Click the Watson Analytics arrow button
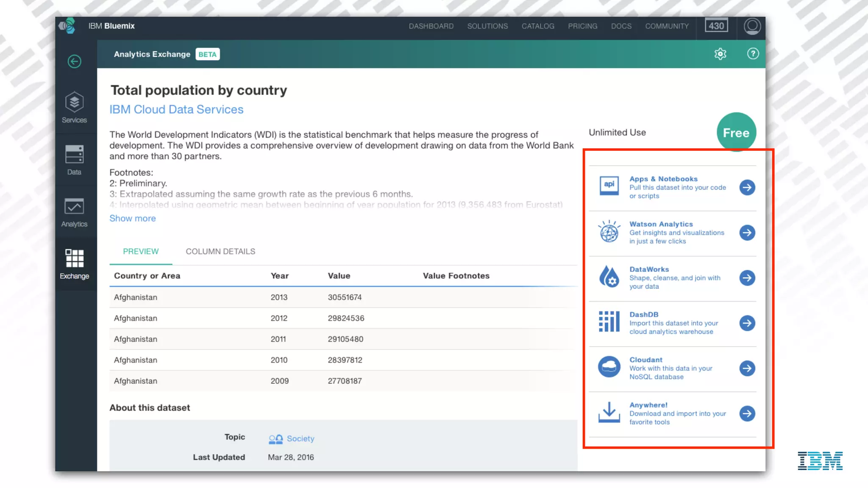 747,233
